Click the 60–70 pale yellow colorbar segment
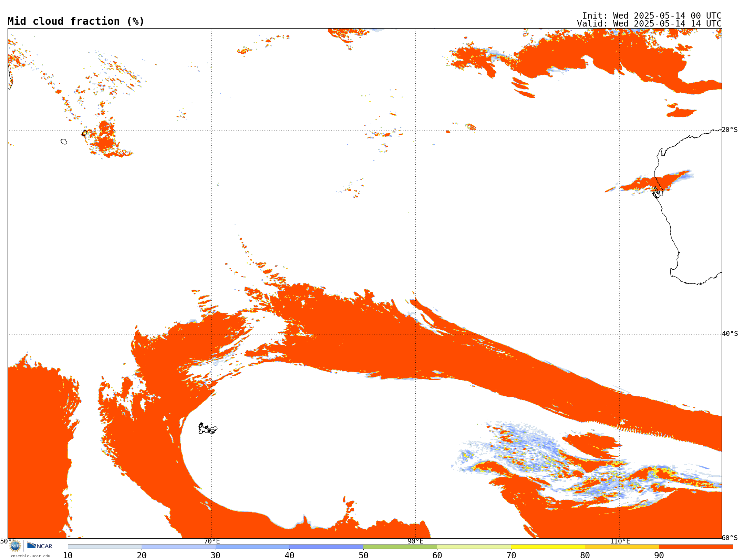This screenshot has height=560, width=744. [474, 547]
